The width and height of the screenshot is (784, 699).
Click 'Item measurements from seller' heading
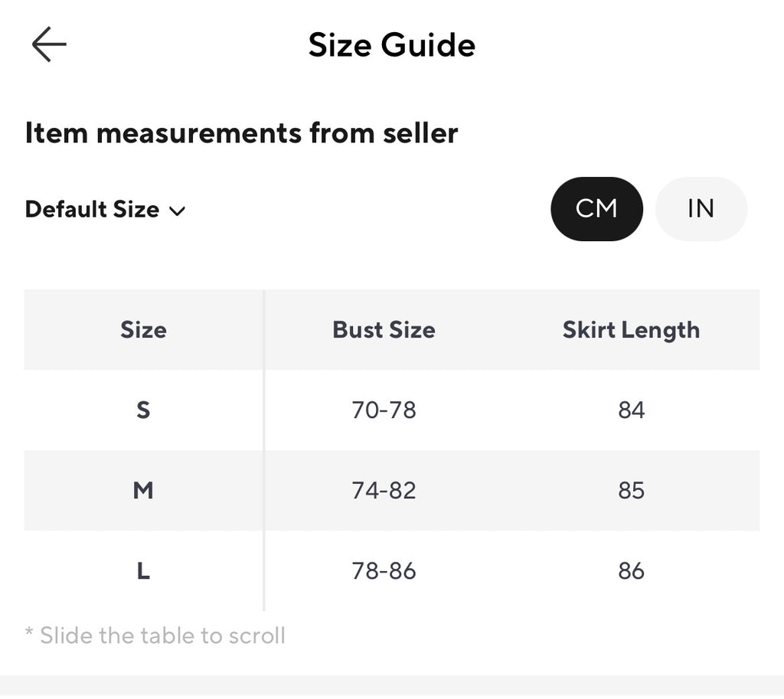(241, 133)
